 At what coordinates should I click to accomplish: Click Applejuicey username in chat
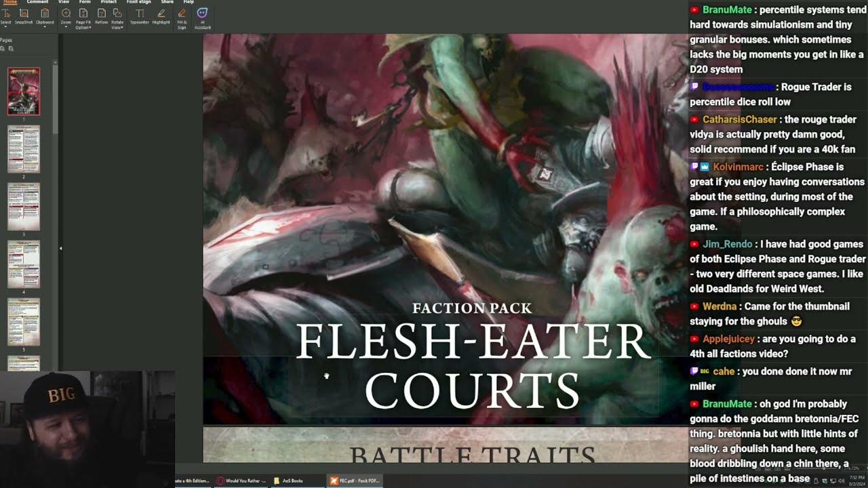(x=730, y=339)
